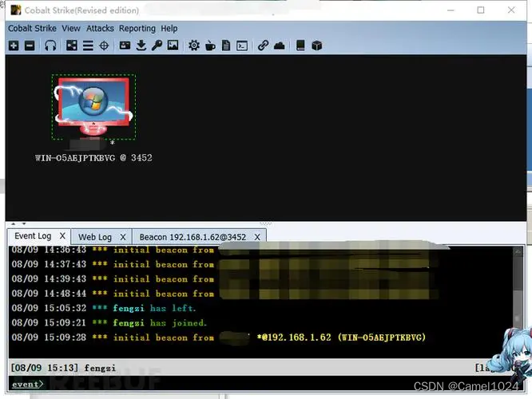Click the New Connection plus icon
Viewport: 532px width, 399px height.
coord(14,45)
